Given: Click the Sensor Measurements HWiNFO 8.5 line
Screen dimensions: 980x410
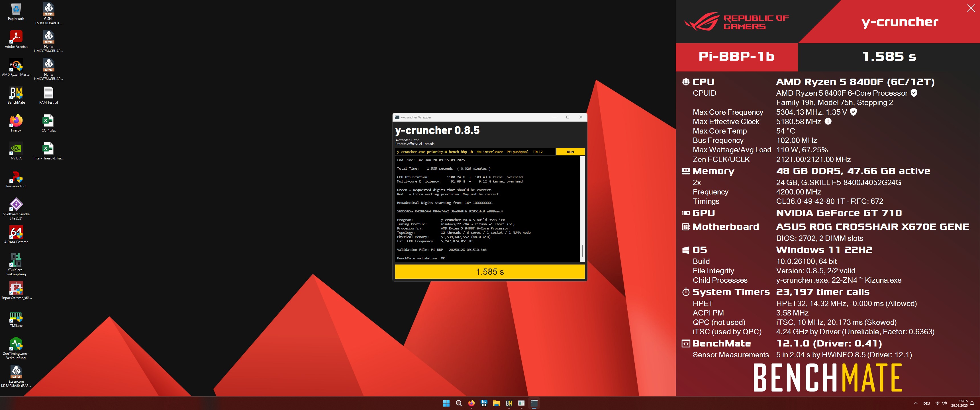Looking at the screenshot, I should [844, 355].
